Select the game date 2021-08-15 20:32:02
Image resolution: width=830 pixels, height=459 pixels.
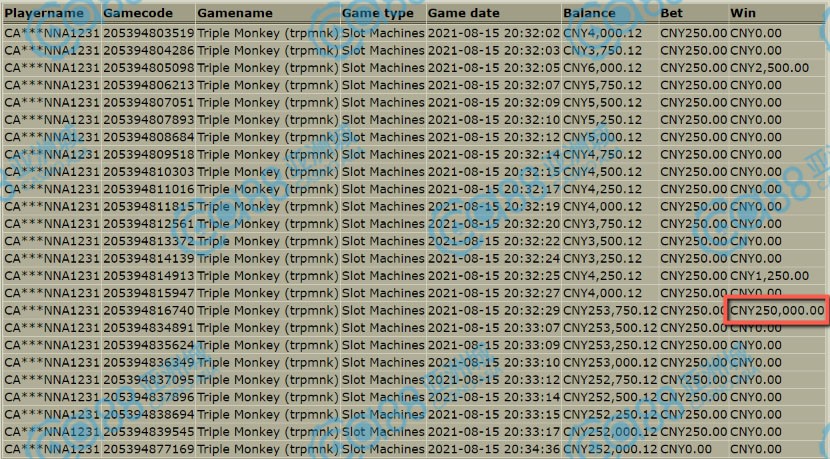(493, 32)
